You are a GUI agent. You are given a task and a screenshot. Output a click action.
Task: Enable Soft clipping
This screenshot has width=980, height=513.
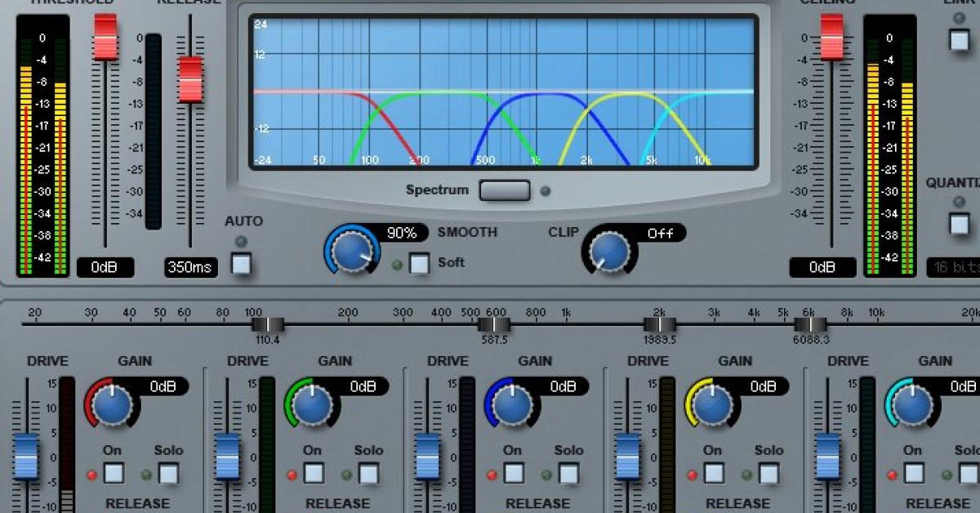(418, 263)
